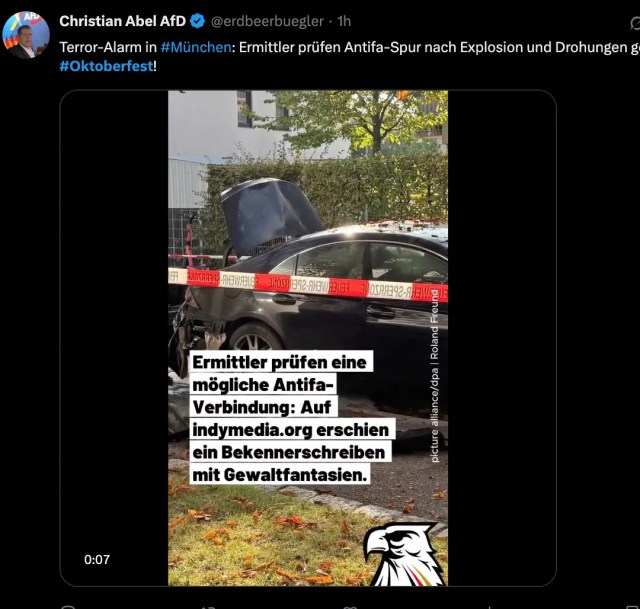Open Christian Abel's profile avatar
The width and height of the screenshot is (640, 609).
26,35
